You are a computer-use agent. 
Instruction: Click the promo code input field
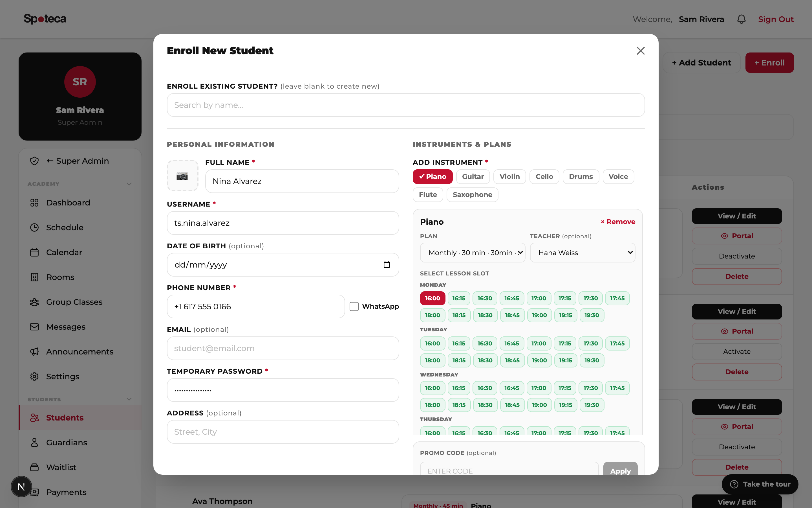pos(509,469)
